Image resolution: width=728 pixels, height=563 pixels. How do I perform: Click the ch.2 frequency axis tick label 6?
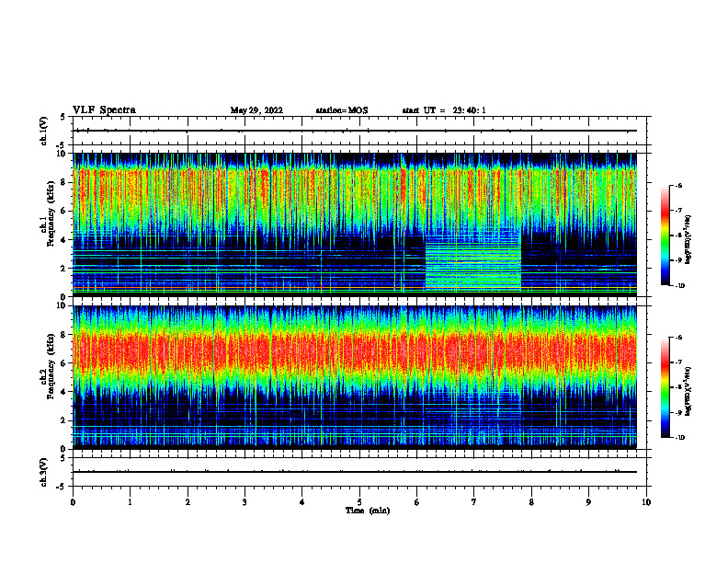click(x=64, y=363)
